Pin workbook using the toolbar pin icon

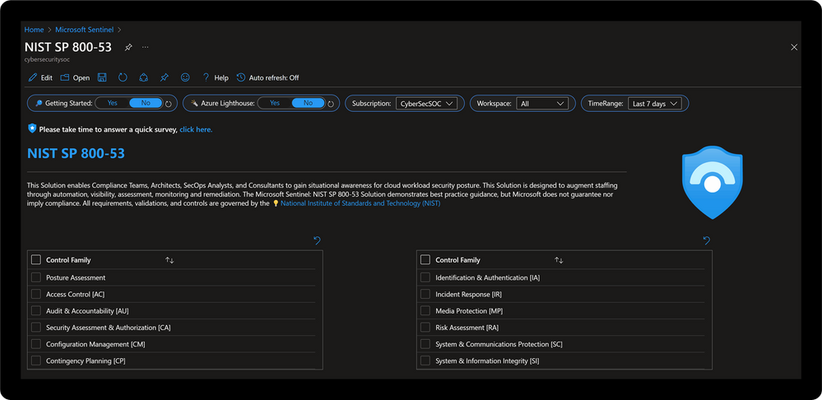[x=164, y=78]
